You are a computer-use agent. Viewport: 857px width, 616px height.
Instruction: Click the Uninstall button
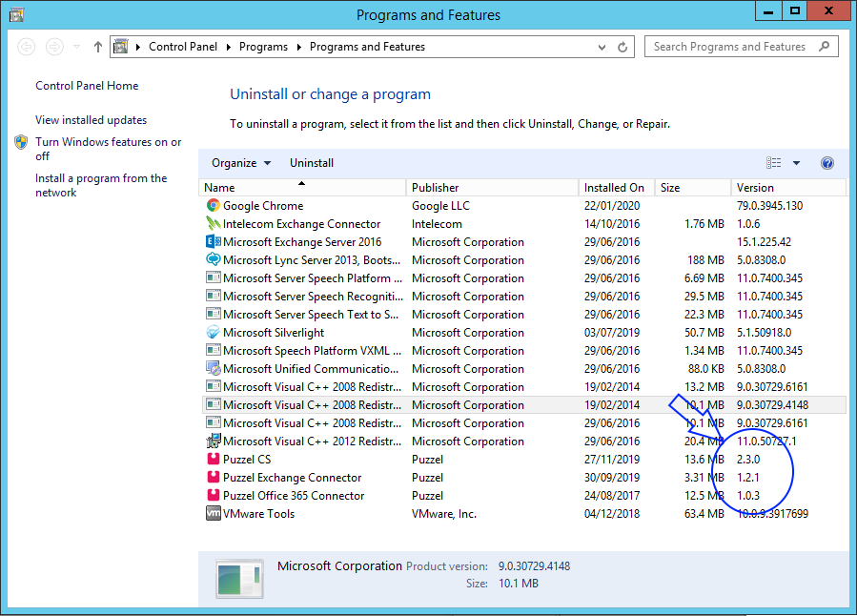point(311,162)
